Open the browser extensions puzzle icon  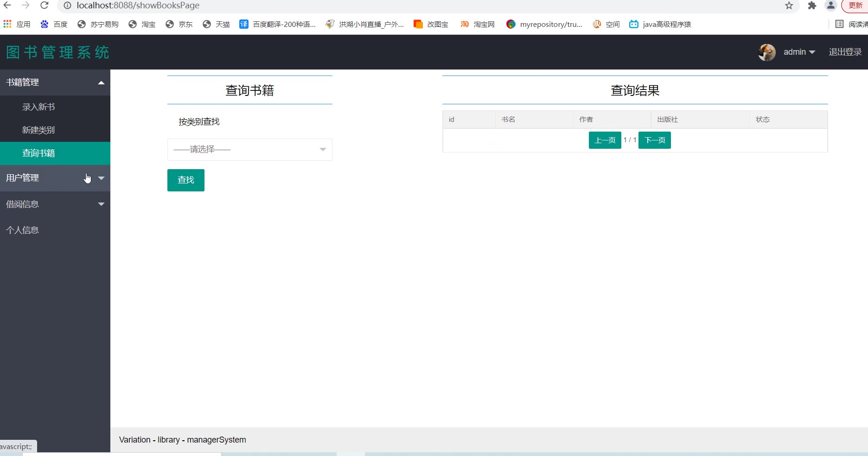[812, 6]
